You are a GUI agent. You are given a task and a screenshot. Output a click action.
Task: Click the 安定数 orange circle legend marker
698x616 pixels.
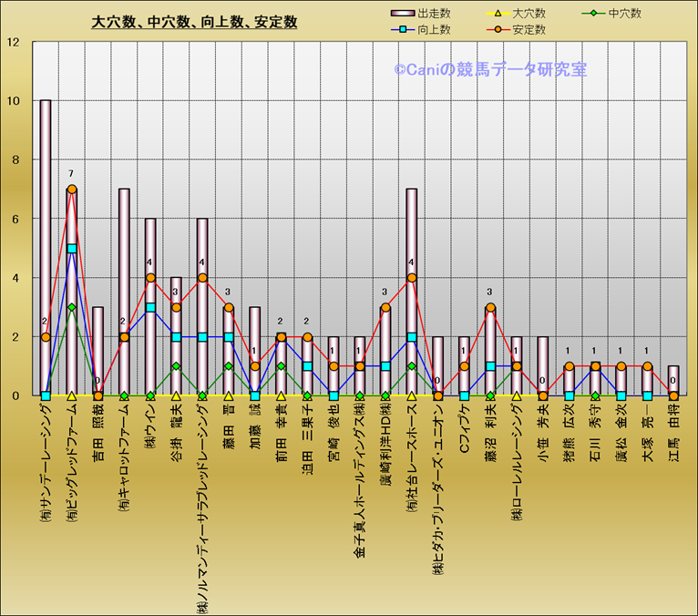pos(498,30)
